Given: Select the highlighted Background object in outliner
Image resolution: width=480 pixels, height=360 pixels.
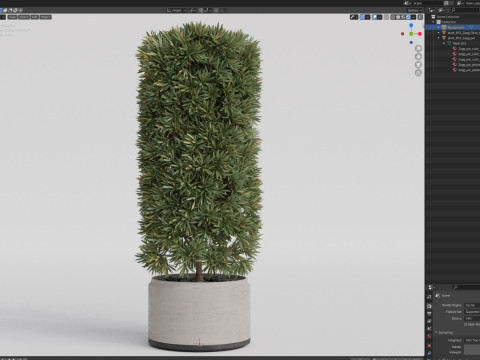Looking at the screenshot, I should click(x=455, y=27).
